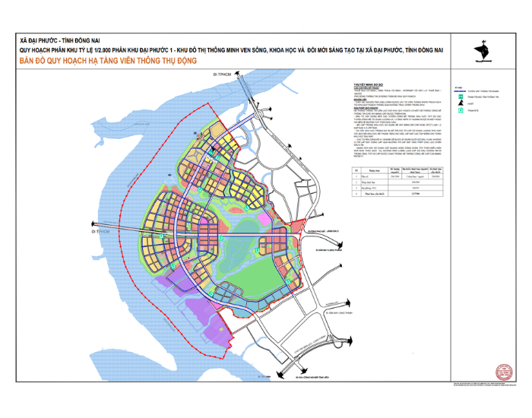The width and height of the screenshot is (532, 418).
Task: Click the TRẠM BTS legend icon
Action: (461, 110)
